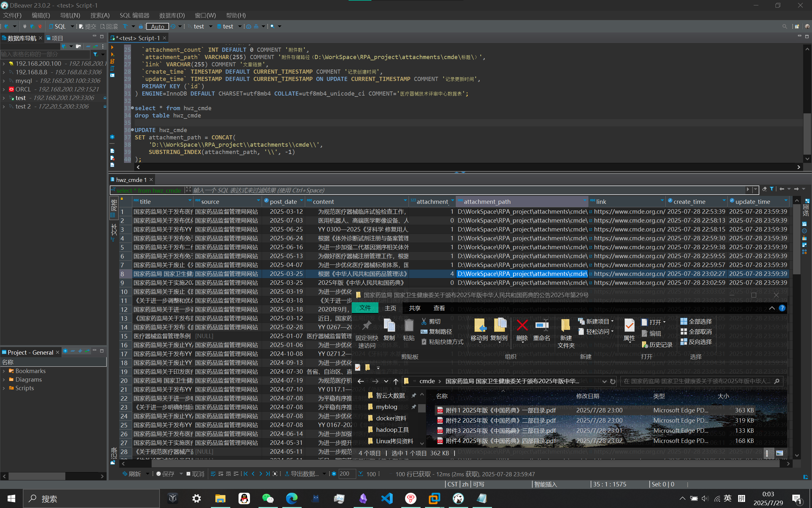The width and height of the screenshot is (812, 508).
Task: Expand the Bookmarks folder
Action: click(4, 371)
